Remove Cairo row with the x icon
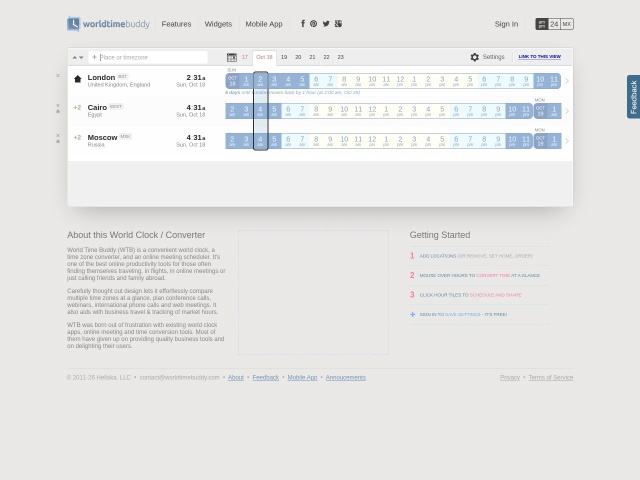The image size is (640, 480). (x=58, y=105)
